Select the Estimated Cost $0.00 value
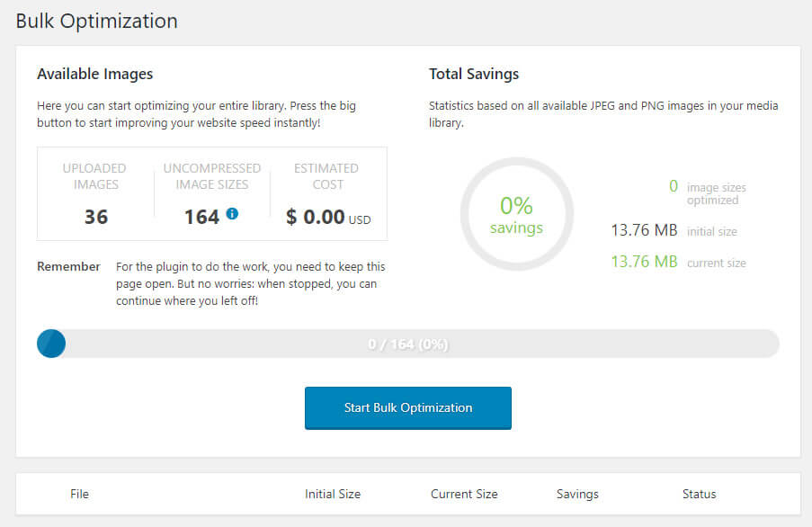 pyautogui.click(x=326, y=216)
